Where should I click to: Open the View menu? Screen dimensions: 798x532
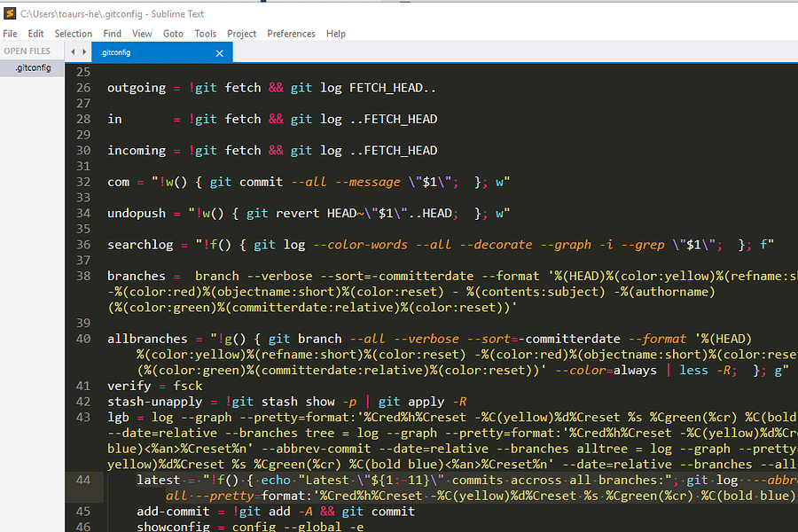[141, 33]
